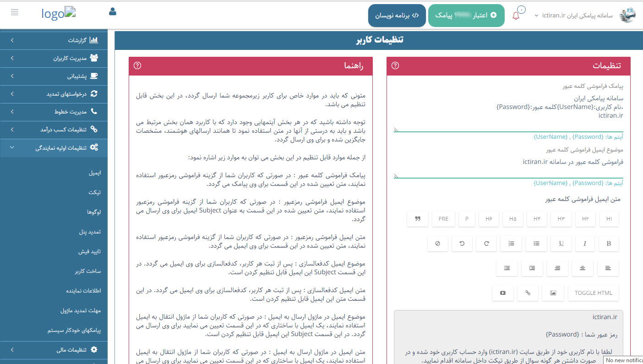Apply H4 heading style
The width and height of the screenshot is (643, 364).
(537, 219)
